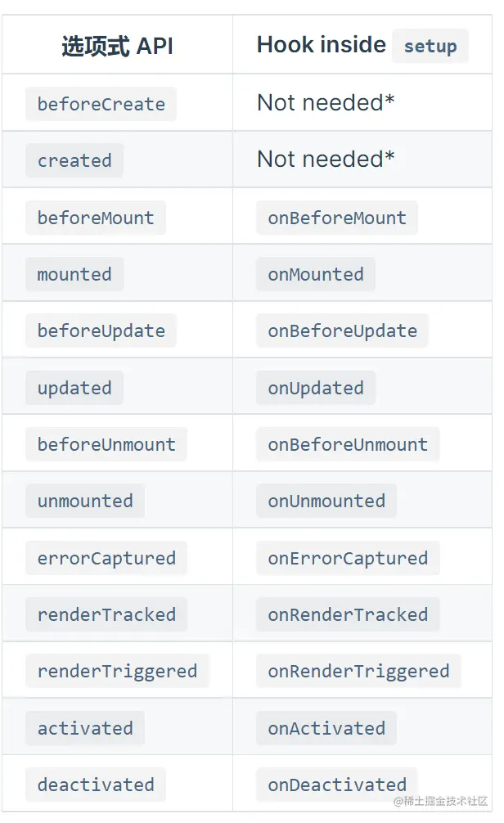Select the onActivated hook label
This screenshot has height=823, width=504.
326,729
